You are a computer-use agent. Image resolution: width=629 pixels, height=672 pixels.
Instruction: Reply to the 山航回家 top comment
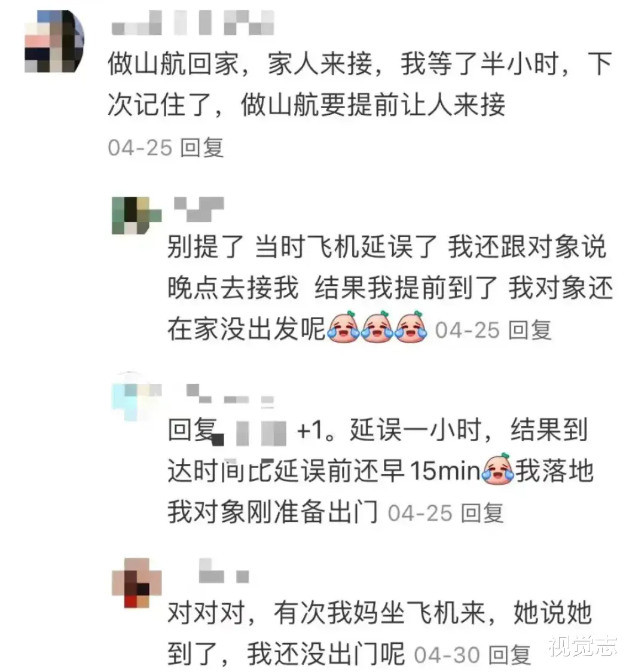202,148
